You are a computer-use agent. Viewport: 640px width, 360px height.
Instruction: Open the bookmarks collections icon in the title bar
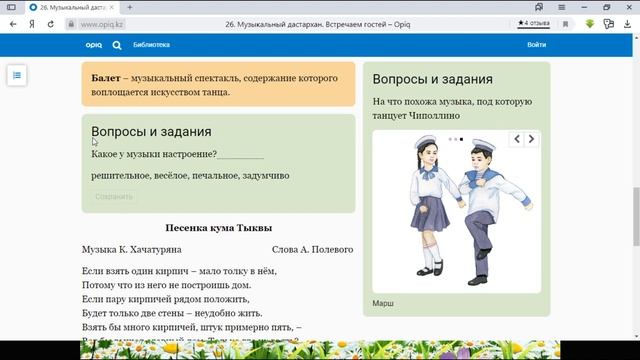point(539,7)
